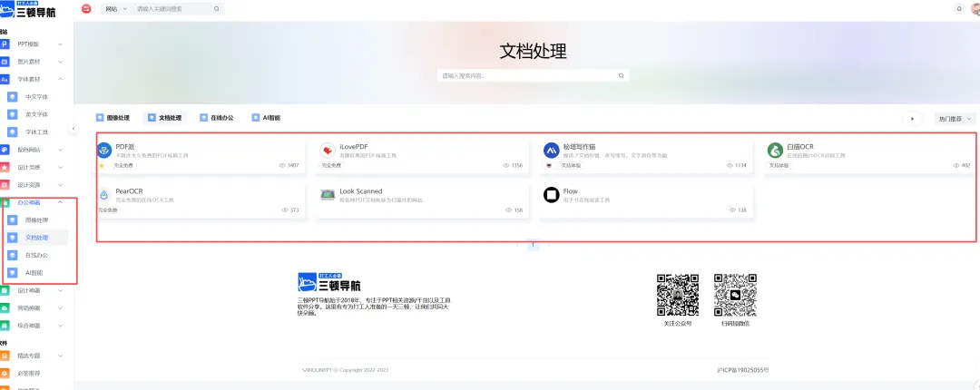Expand the 设计灵感 sidebar section

[61, 168]
